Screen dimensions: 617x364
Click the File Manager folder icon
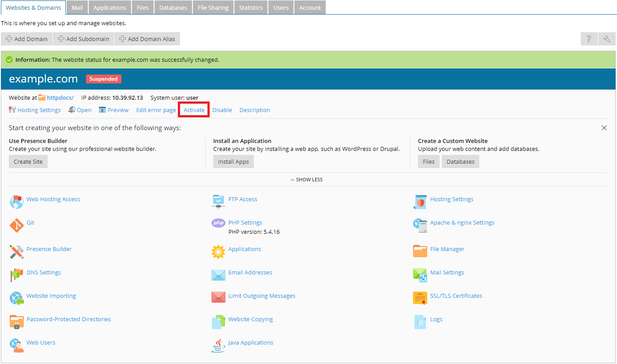coord(420,251)
